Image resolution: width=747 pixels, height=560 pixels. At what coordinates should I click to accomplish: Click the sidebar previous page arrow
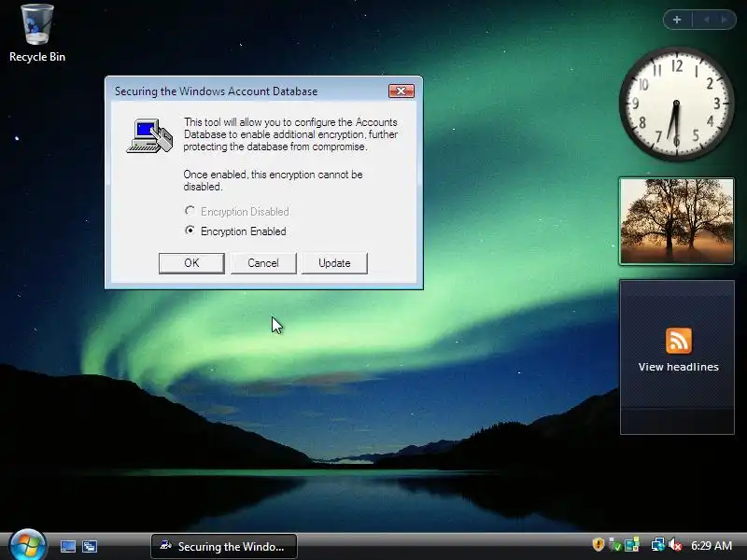coord(707,20)
